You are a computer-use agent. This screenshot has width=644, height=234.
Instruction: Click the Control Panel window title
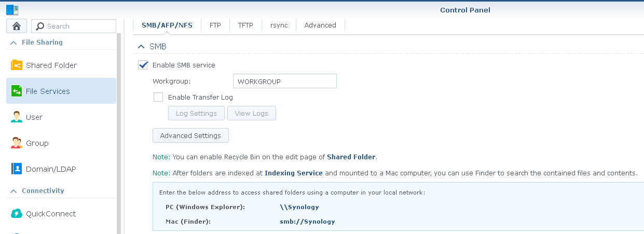(x=465, y=10)
